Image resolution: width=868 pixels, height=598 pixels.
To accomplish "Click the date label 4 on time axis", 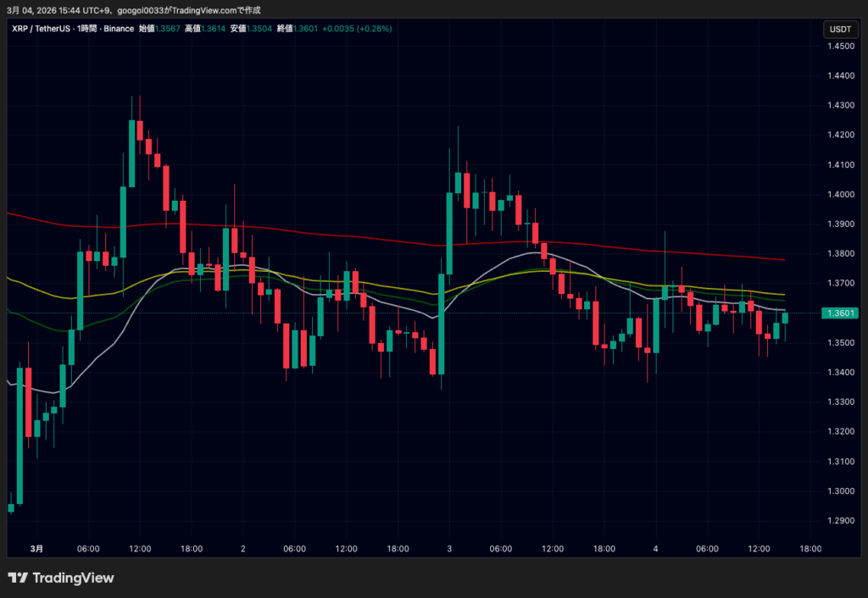I will pyautogui.click(x=656, y=549).
